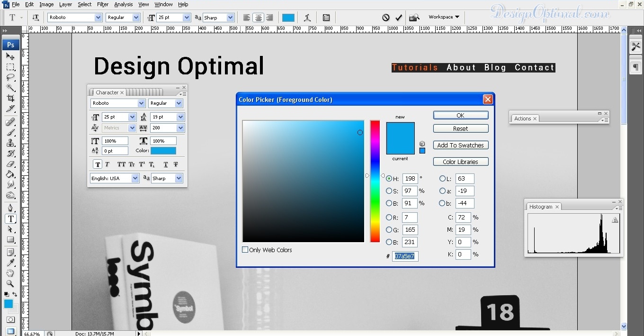Right align text in options bar

pyautogui.click(x=269, y=18)
